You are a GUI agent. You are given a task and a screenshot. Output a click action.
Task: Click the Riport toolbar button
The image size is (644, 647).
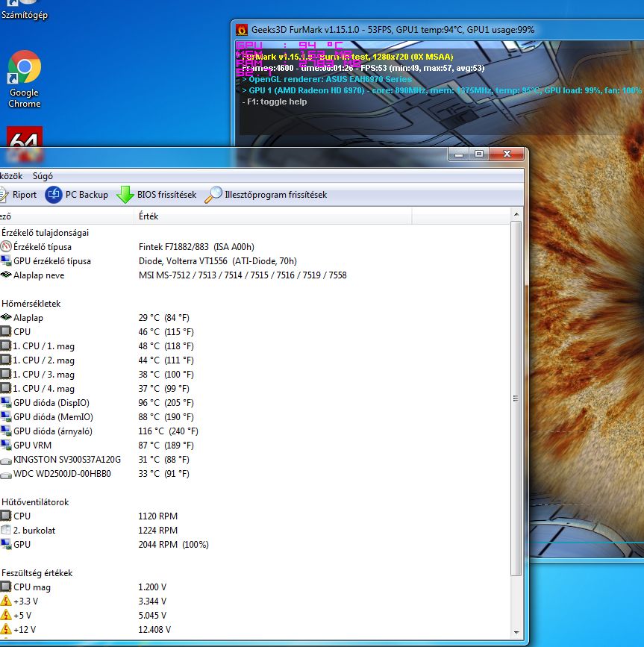point(18,195)
